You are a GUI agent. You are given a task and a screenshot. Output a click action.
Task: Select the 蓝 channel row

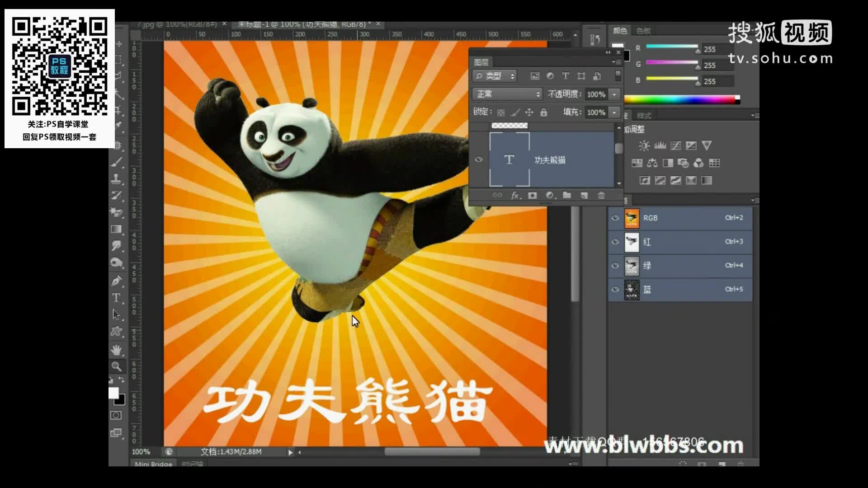[x=680, y=289]
